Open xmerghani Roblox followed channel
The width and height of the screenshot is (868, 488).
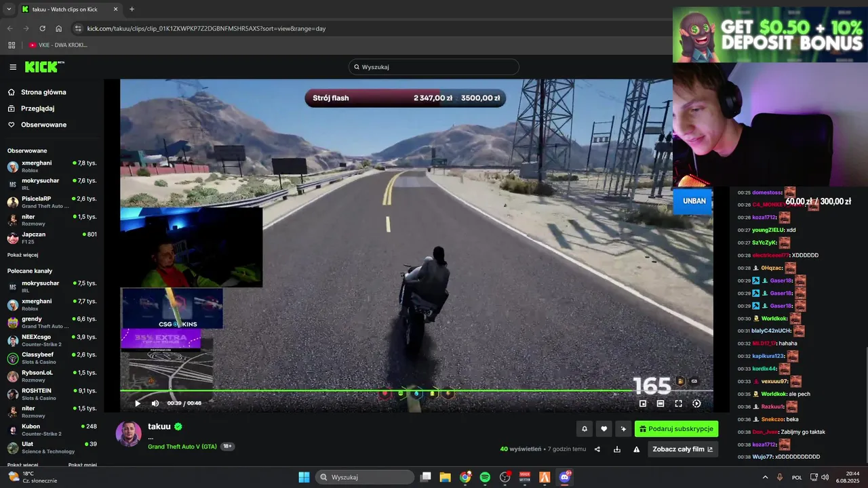52,167
